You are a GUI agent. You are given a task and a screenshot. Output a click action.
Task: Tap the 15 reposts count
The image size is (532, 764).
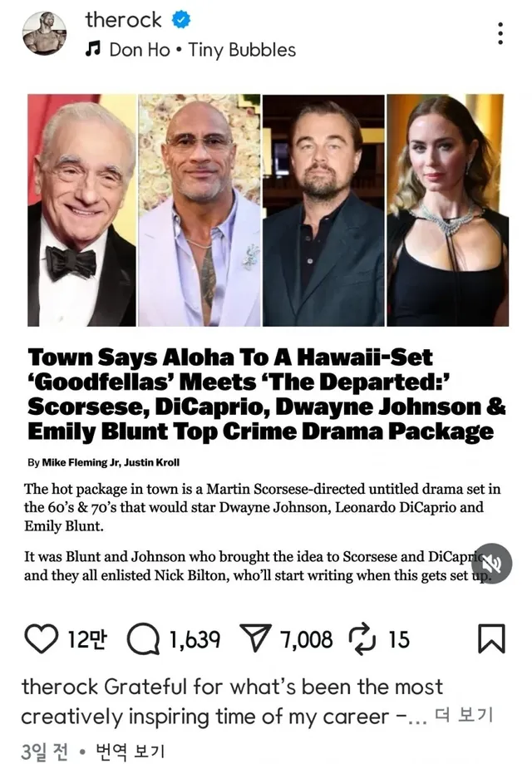(399, 640)
